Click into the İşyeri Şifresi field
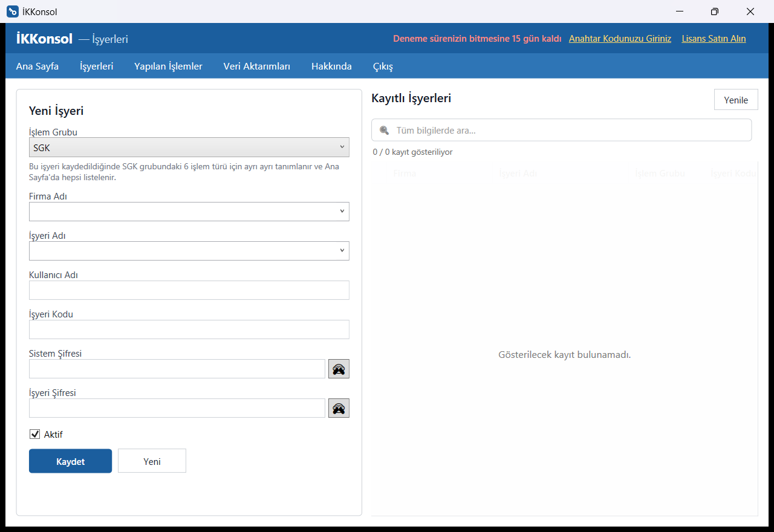The height and width of the screenshot is (532, 774). [177, 408]
